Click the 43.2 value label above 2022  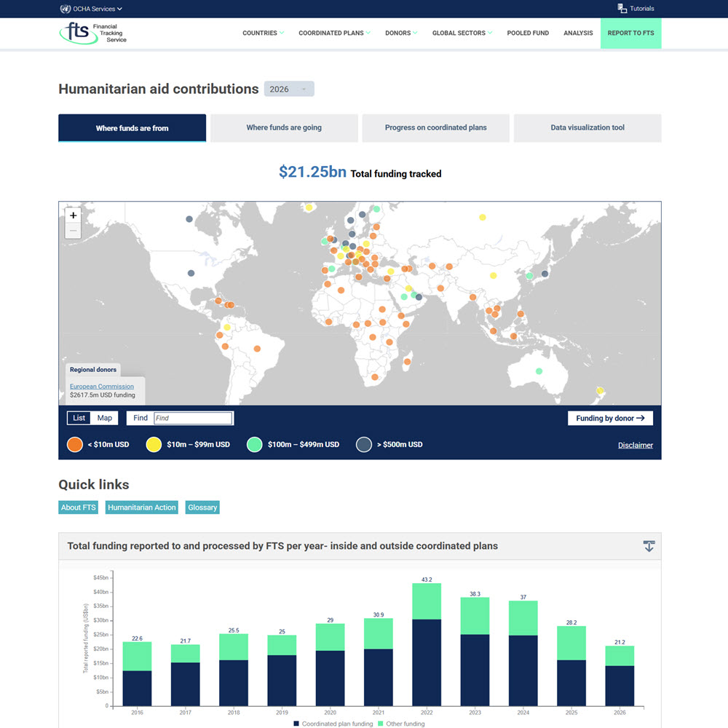pos(426,579)
